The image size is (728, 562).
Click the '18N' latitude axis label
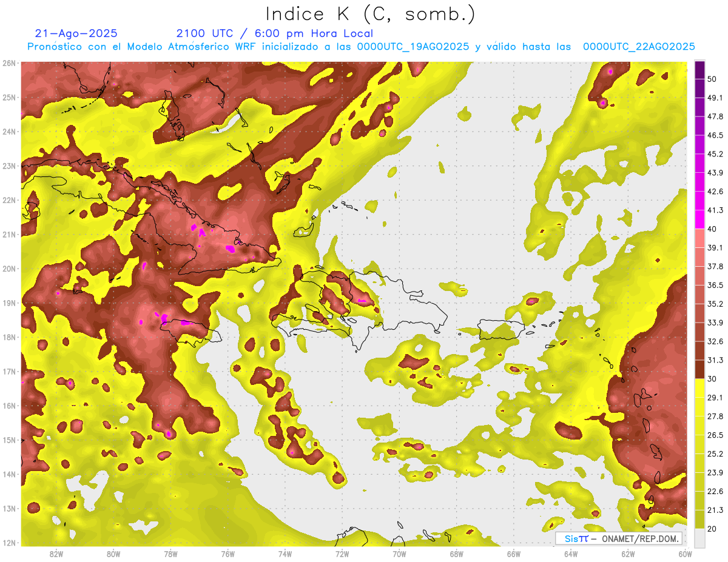point(9,337)
